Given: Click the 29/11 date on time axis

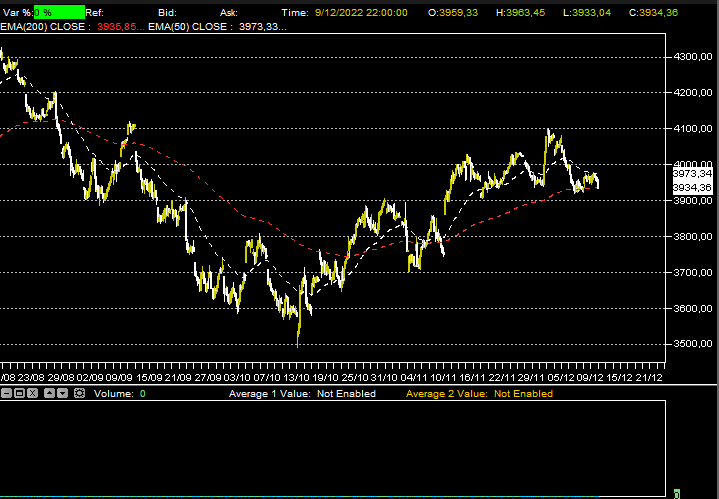Looking at the screenshot, I should point(530,378).
